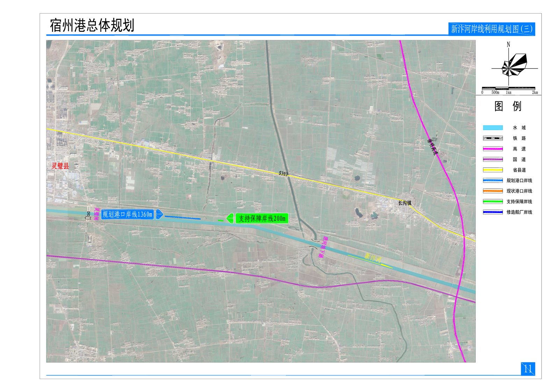Click the north arrow compass rose
The height and width of the screenshot is (392, 555).
[514, 65]
